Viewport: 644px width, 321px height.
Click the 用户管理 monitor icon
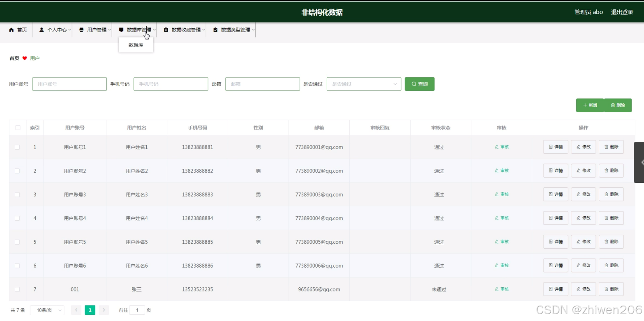pyautogui.click(x=81, y=29)
